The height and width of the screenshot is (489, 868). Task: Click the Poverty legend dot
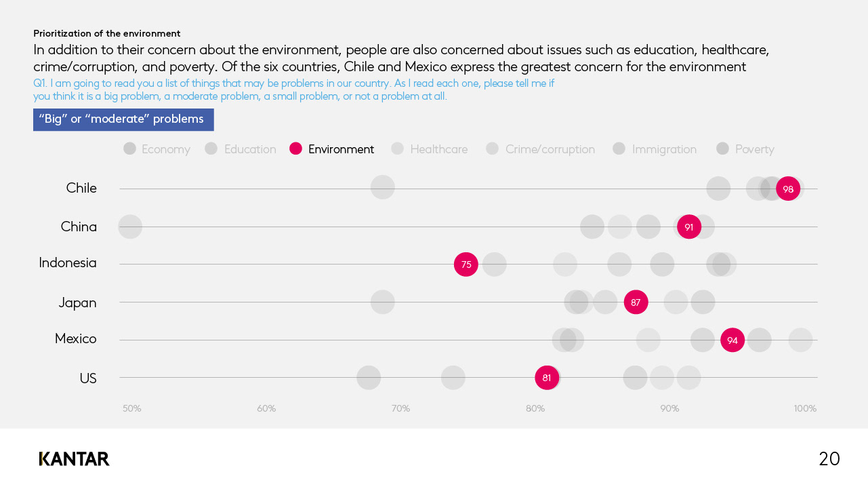tap(722, 149)
